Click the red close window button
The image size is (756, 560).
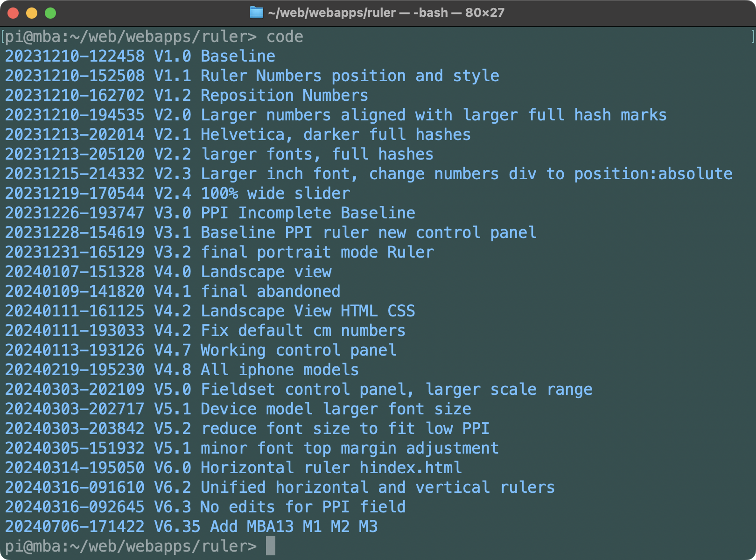[x=13, y=13]
